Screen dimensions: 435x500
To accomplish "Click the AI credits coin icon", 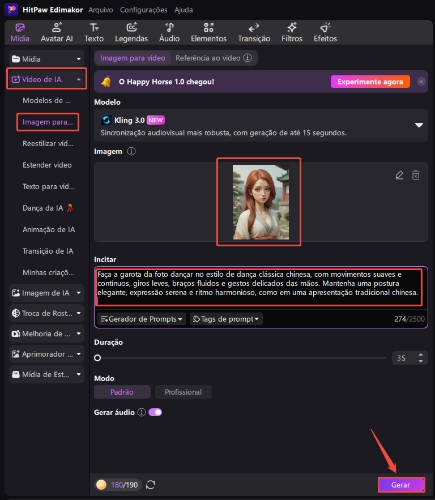I will point(101,485).
